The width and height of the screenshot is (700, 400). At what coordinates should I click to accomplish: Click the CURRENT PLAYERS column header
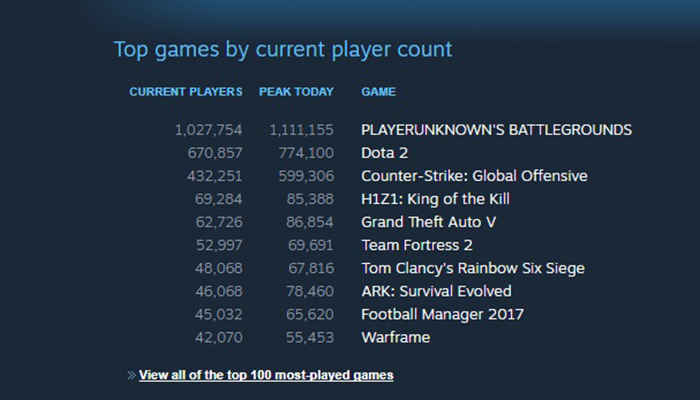[x=186, y=92]
